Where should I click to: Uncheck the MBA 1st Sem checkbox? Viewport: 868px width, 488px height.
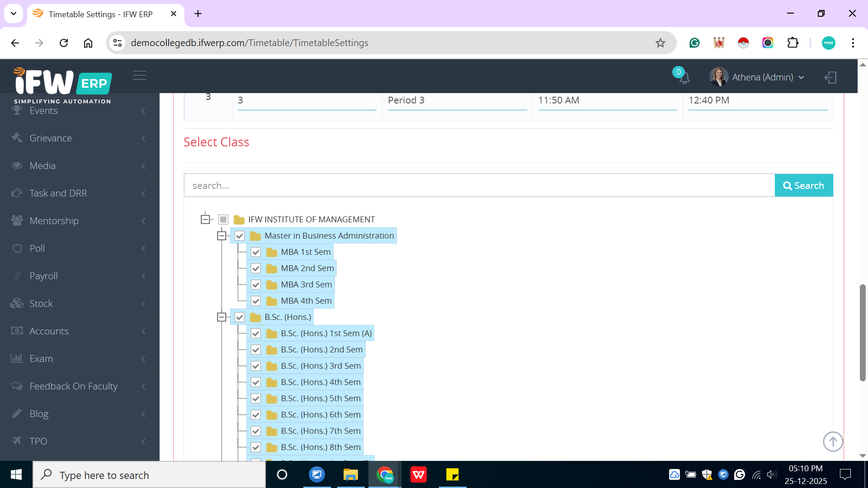point(256,252)
